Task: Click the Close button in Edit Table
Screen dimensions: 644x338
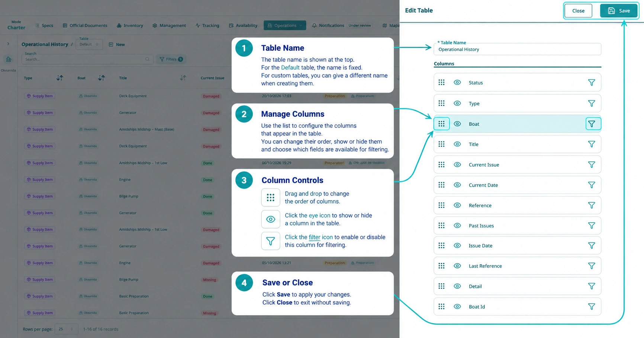Action: coord(578,11)
